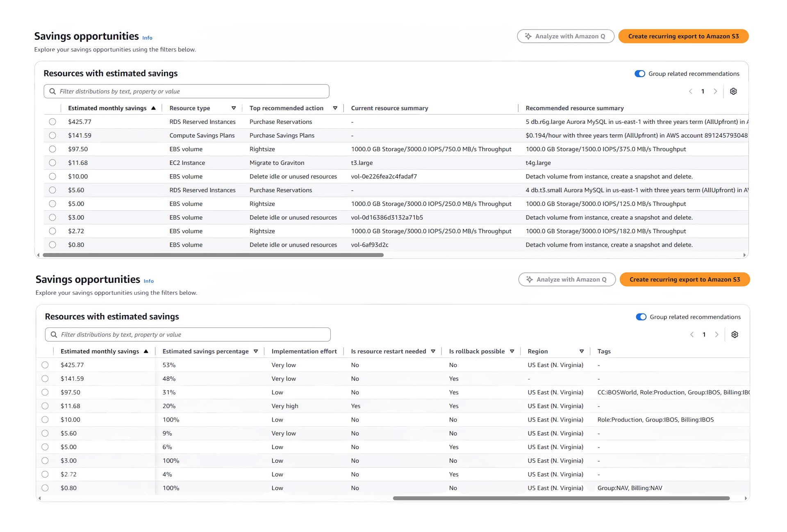Open Resource type column filter dropdown
This screenshot has width=787, height=532.
tap(234, 108)
